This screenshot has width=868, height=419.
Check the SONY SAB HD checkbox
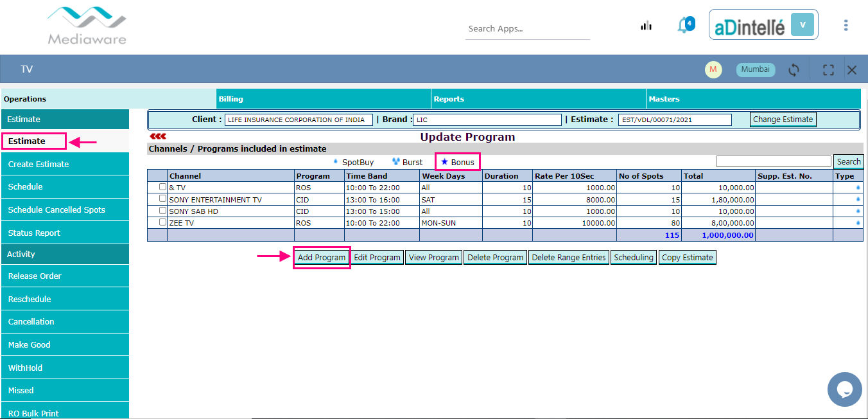[162, 210]
